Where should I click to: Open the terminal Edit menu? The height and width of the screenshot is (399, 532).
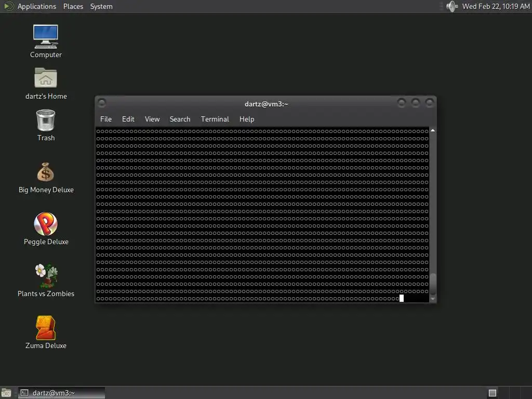point(128,119)
